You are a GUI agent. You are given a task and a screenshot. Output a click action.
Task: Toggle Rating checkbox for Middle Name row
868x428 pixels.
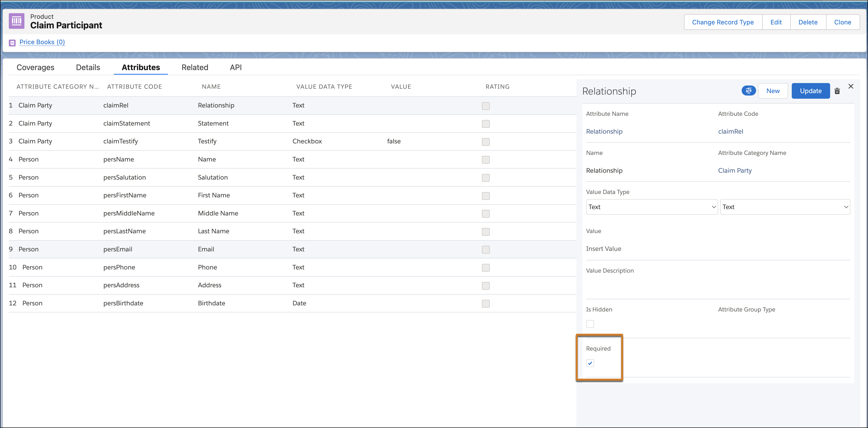pyautogui.click(x=486, y=214)
